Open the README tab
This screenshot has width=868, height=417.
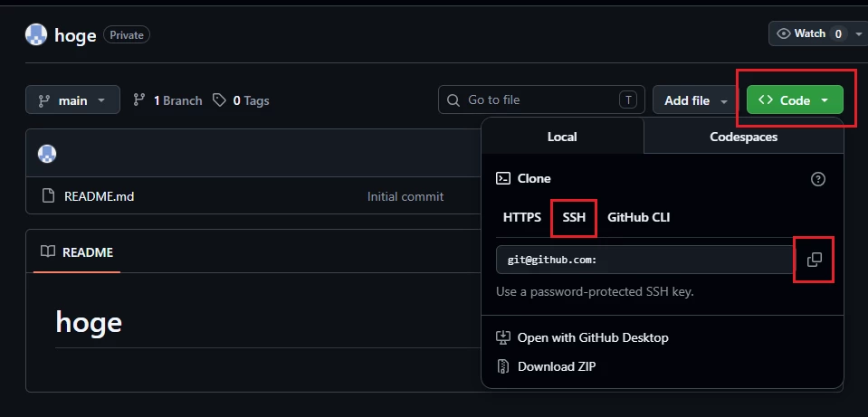pos(77,252)
